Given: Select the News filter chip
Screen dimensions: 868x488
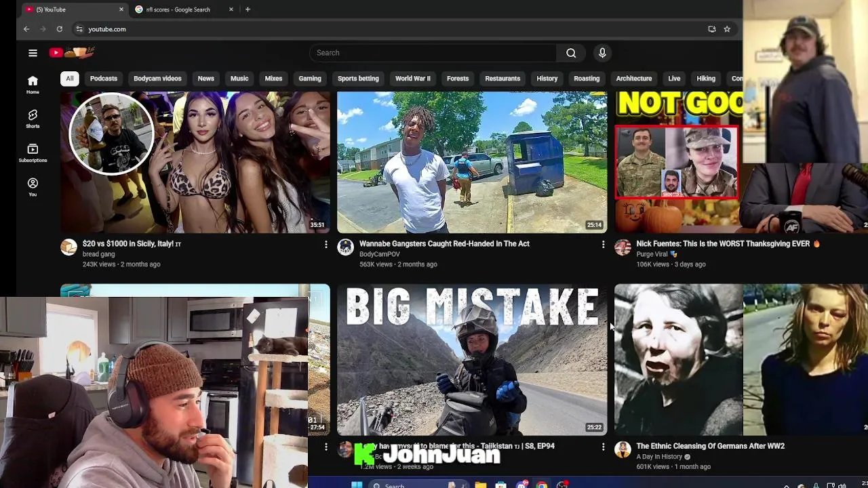Looking at the screenshot, I should (206, 79).
